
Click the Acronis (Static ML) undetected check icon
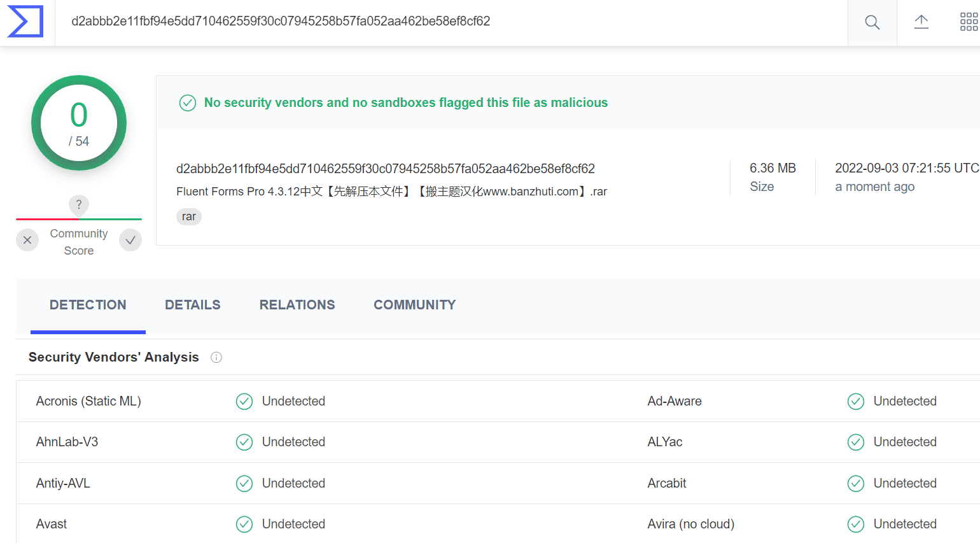click(244, 401)
